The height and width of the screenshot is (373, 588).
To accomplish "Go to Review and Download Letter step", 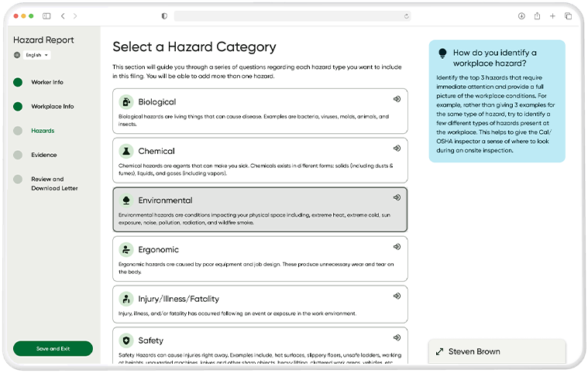I will click(x=54, y=183).
